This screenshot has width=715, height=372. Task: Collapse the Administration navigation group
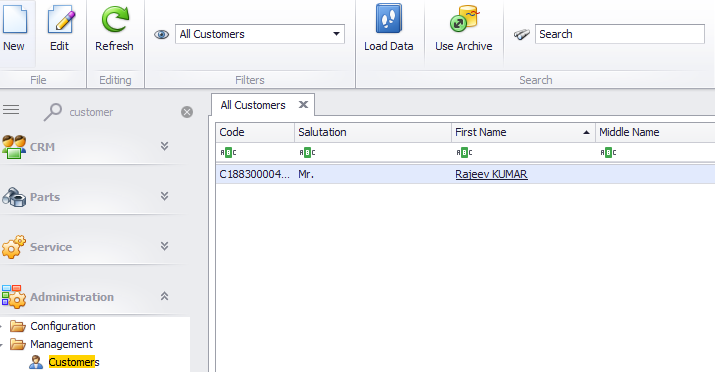tap(165, 296)
